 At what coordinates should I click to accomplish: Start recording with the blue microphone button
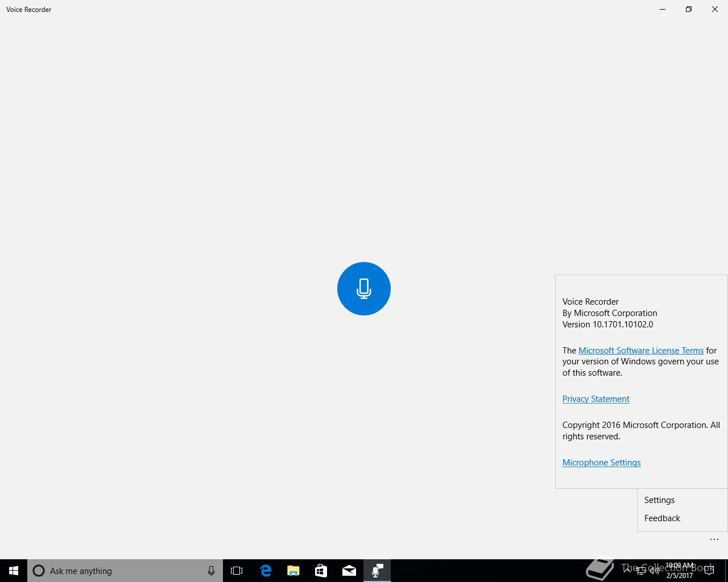click(x=364, y=289)
